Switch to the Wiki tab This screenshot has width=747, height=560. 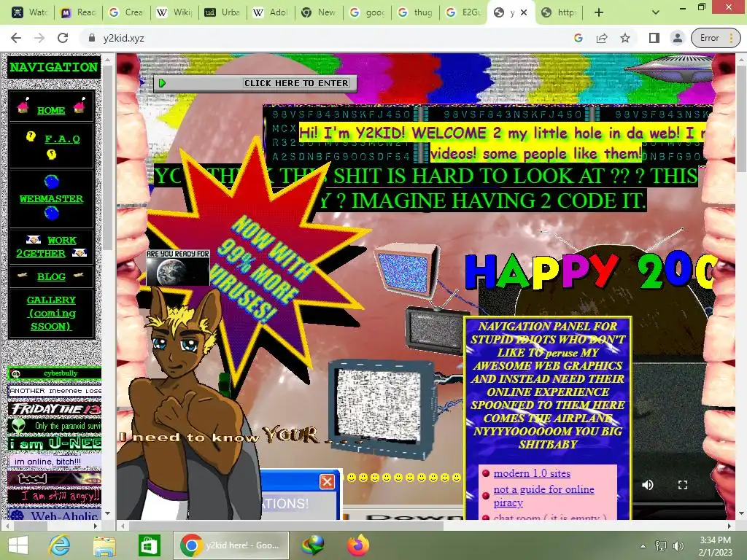pos(175,12)
